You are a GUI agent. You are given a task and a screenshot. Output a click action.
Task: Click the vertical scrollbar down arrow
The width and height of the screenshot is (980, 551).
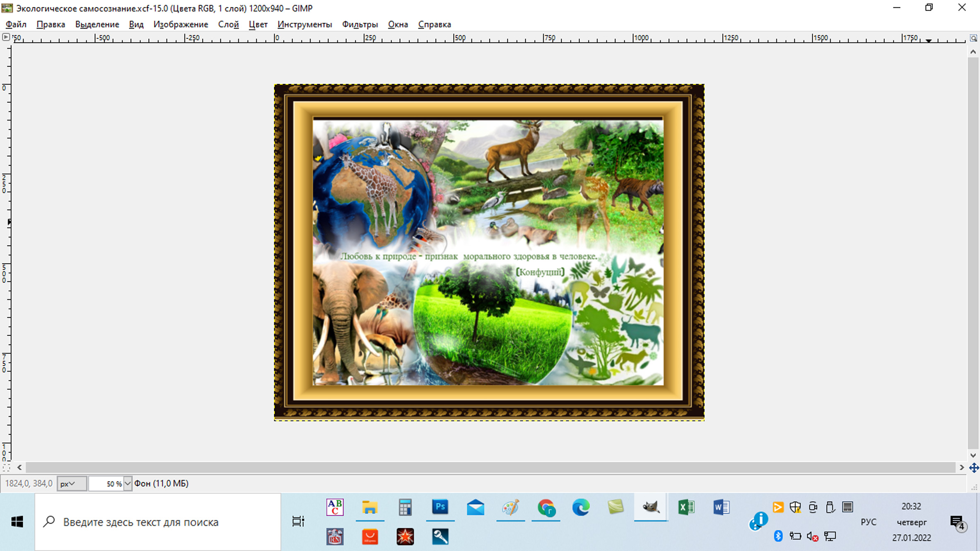pos(973,455)
